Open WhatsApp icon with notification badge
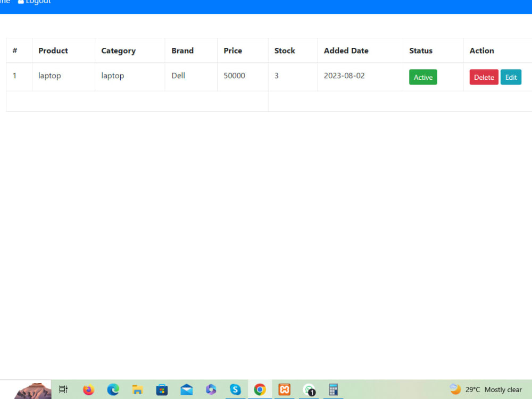The height and width of the screenshot is (399, 532). click(x=309, y=389)
